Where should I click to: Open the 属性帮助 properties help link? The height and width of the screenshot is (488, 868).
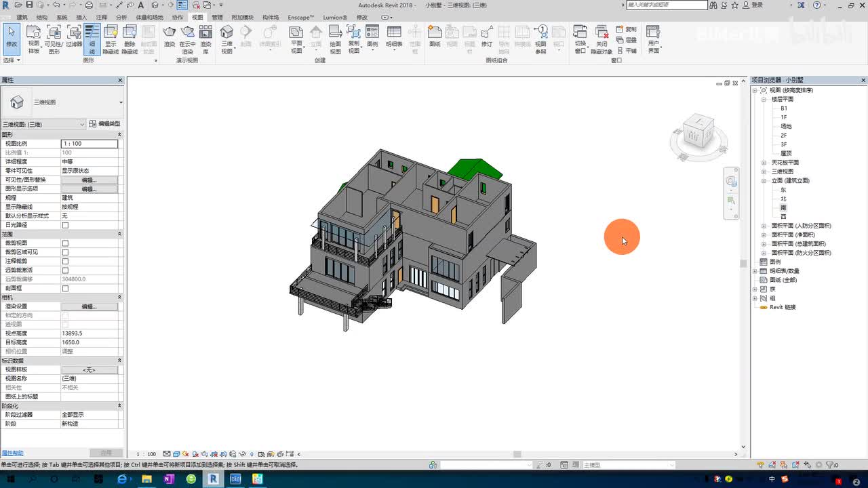pyautogui.click(x=12, y=453)
